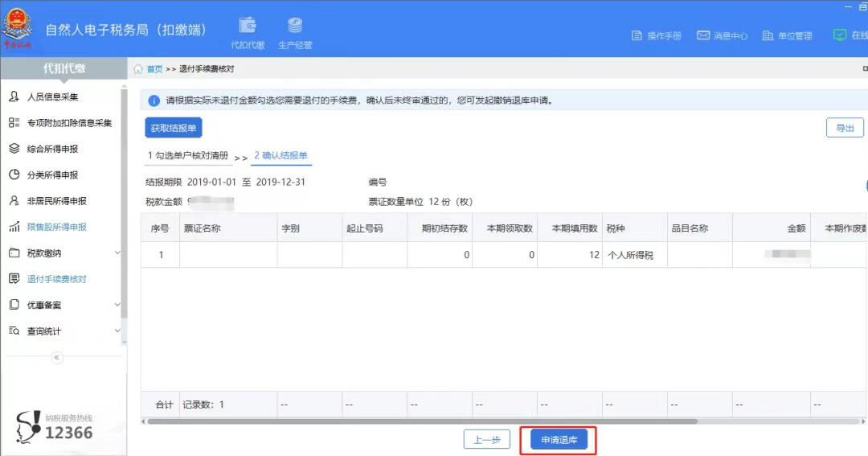This screenshot has width=868, height=456.
Task: Click the 综合所得申报 layers icon
Action: [14, 149]
